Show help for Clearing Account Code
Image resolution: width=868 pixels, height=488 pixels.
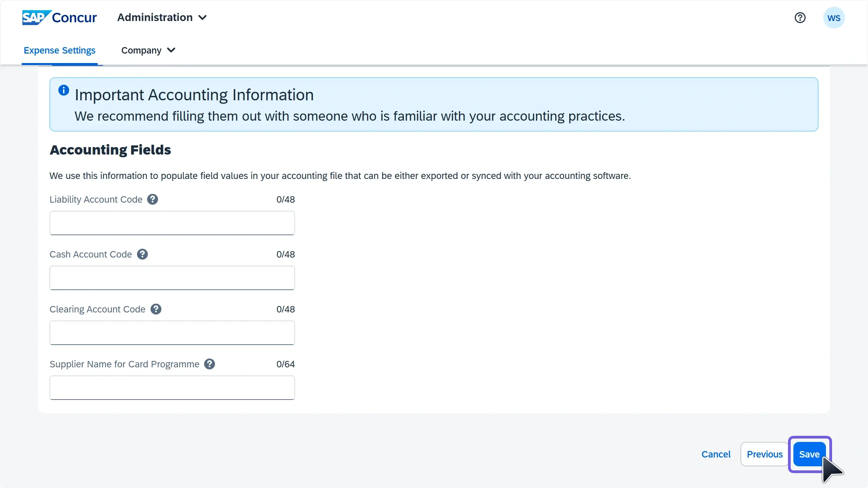click(x=156, y=309)
